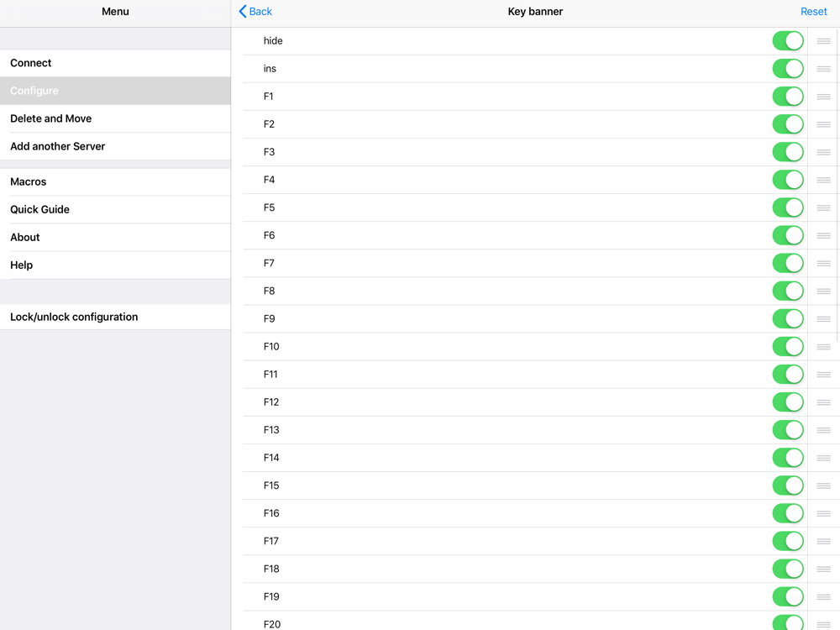Click reorder handle for ins row
The image size is (840, 630).
(x=823, y=69)
